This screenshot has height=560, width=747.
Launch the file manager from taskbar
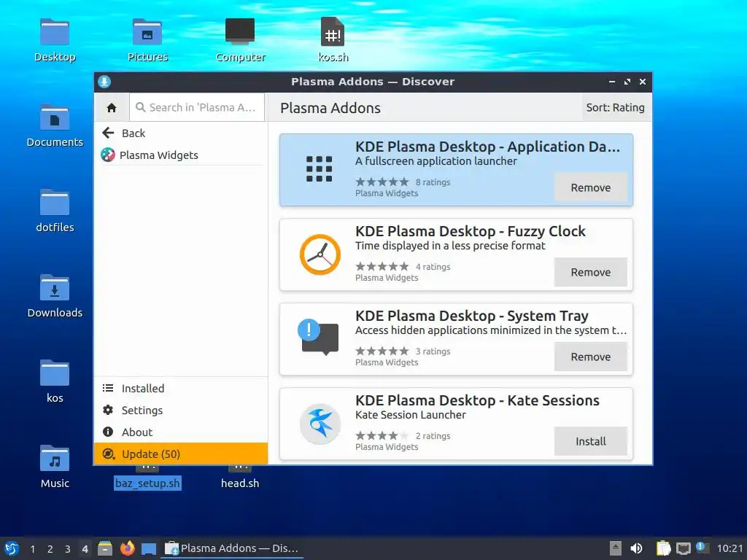pyautogui.click(x=105, y=548)
